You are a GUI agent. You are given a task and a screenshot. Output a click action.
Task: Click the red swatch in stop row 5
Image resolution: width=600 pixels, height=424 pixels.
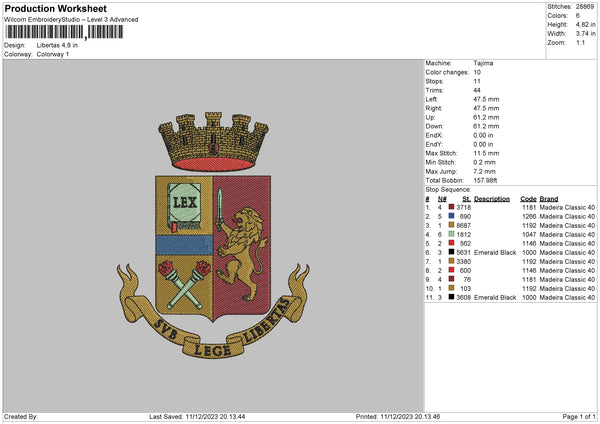452,243
